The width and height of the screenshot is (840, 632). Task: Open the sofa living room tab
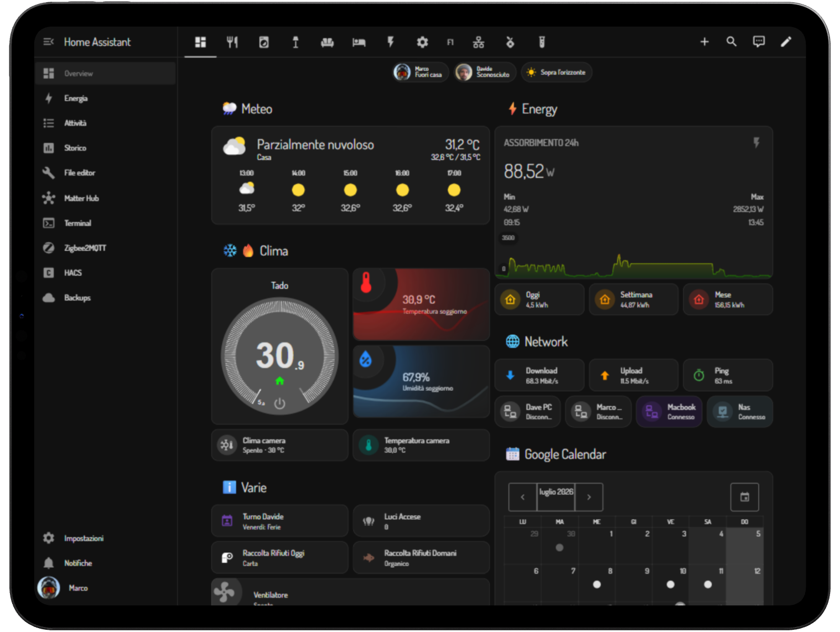327,42
